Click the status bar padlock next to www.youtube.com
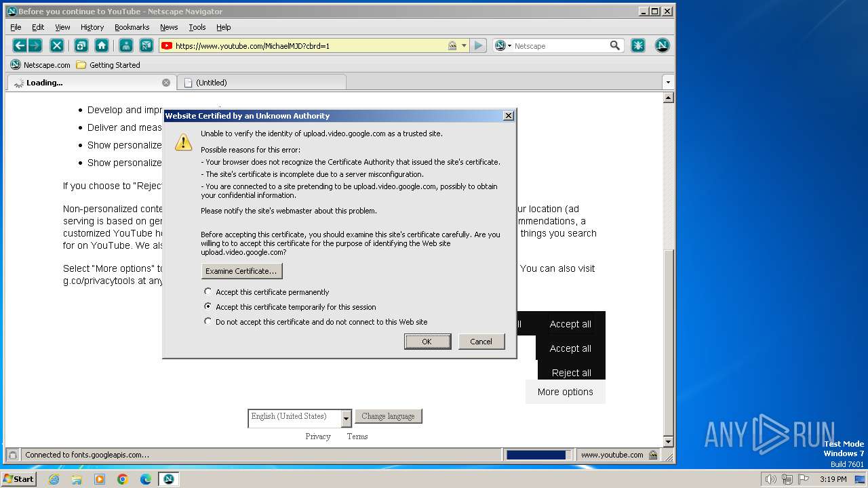868x488 pixels. [653, 455]
